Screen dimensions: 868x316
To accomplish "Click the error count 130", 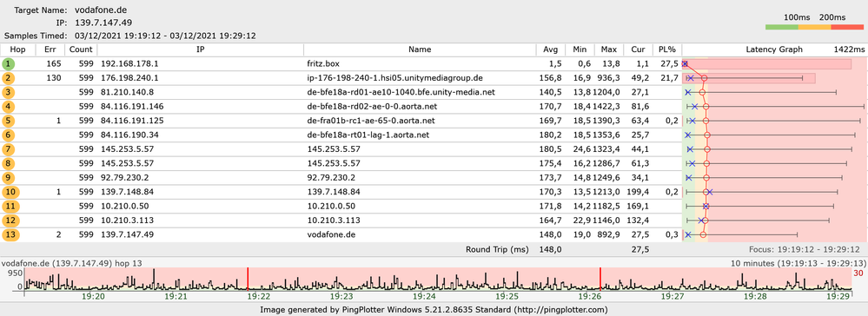I will [54, 78].
